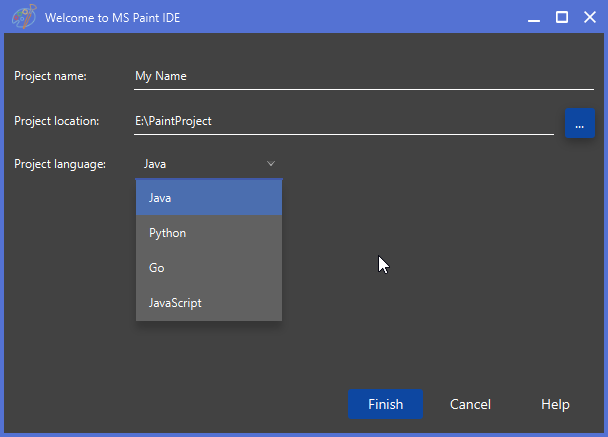Screen dimensions: 608x437
Task: Click the Project location label
Action: pyautogui.click(x=57, y=121)
